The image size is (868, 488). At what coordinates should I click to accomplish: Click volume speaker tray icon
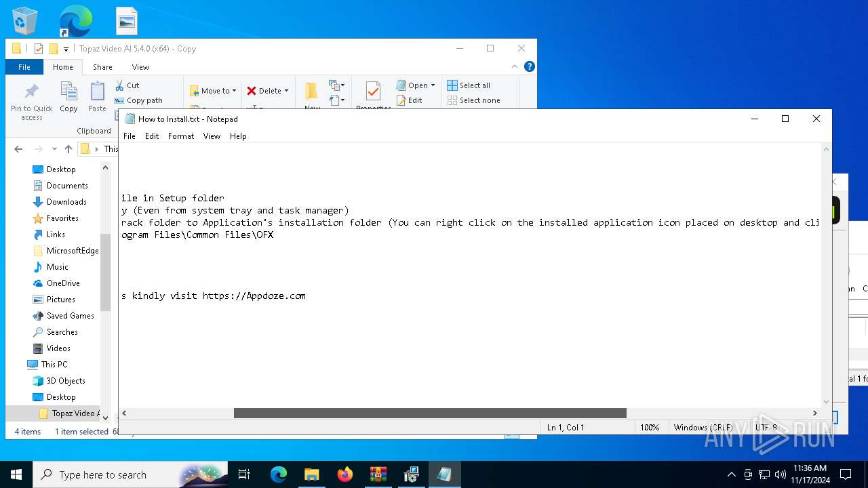tap(780, 474)
